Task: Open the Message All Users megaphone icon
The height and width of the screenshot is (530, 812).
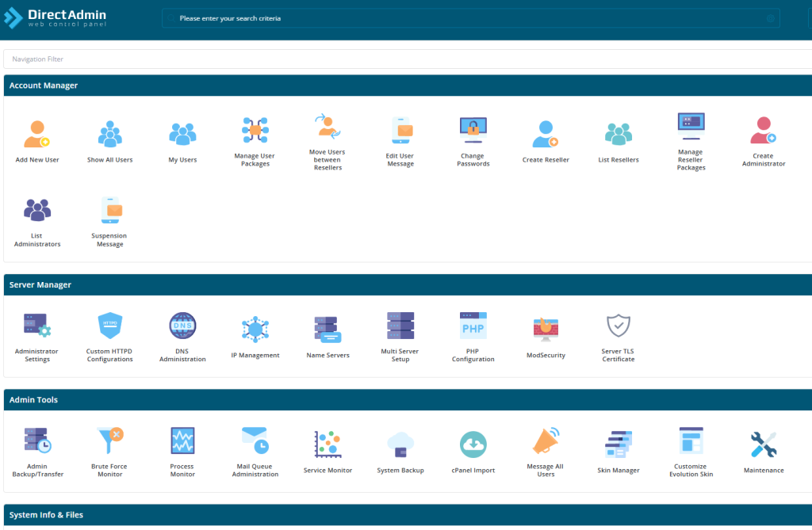Action: pyautogui.click(x=546, y=440)
